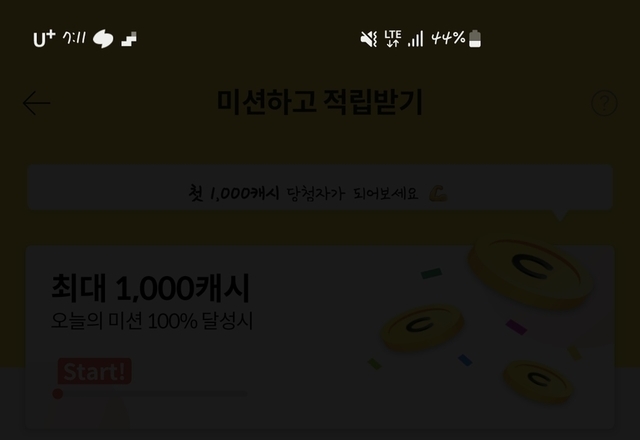640x440 pixels.
Task: Click the red progress bar start dot
Action: [58, 394]
